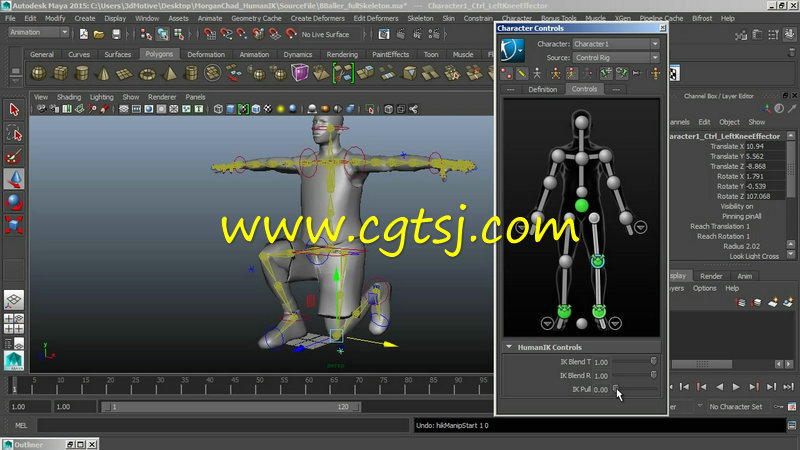Click the MEL command line input
The height and width of the screenshot is (450, 800).
(x=223, y=425)
